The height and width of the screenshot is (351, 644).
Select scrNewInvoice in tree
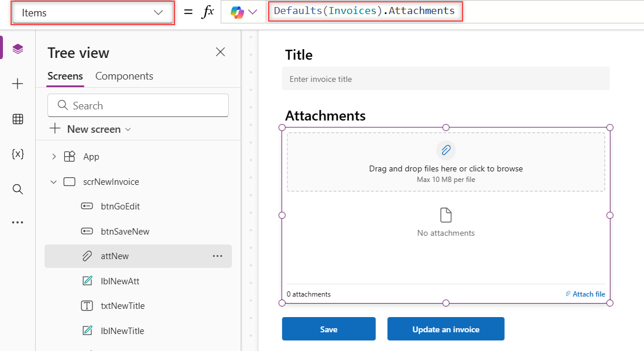pyautogui.click(x=111, y=182)
